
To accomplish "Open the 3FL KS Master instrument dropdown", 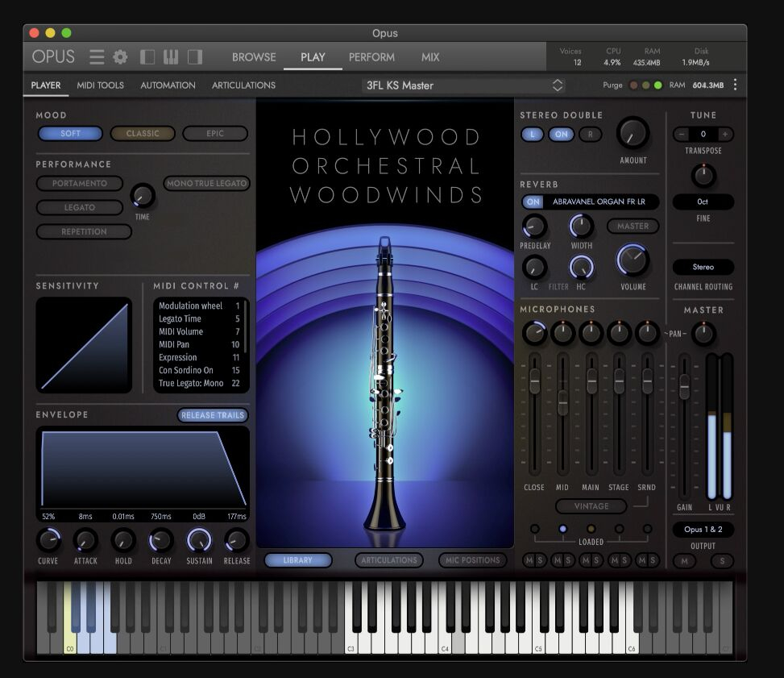I will 463,85.
